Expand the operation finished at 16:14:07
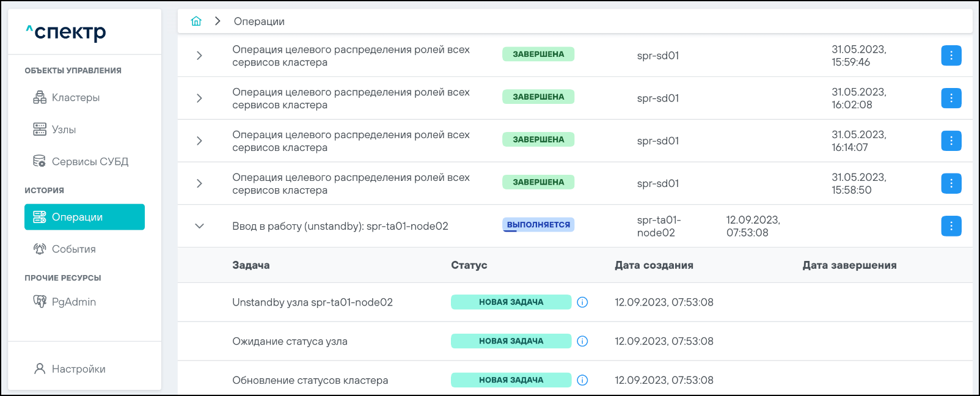 click(x=199, y=141)
